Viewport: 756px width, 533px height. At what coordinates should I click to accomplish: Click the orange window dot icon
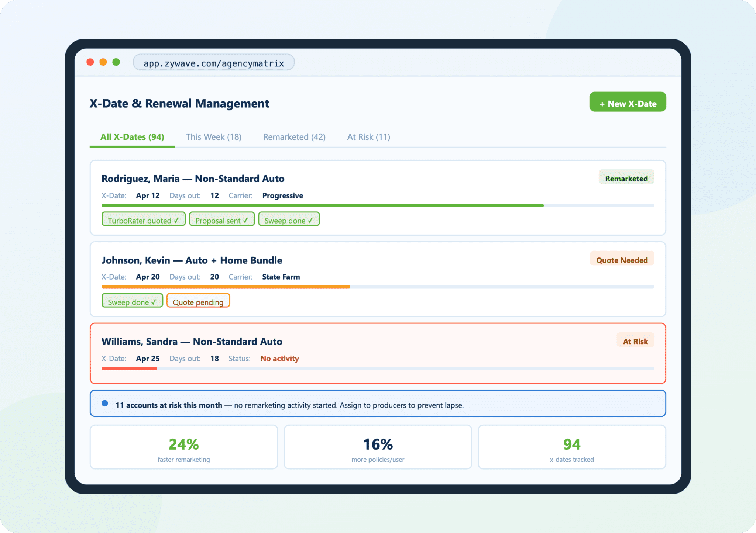[103, 62]
